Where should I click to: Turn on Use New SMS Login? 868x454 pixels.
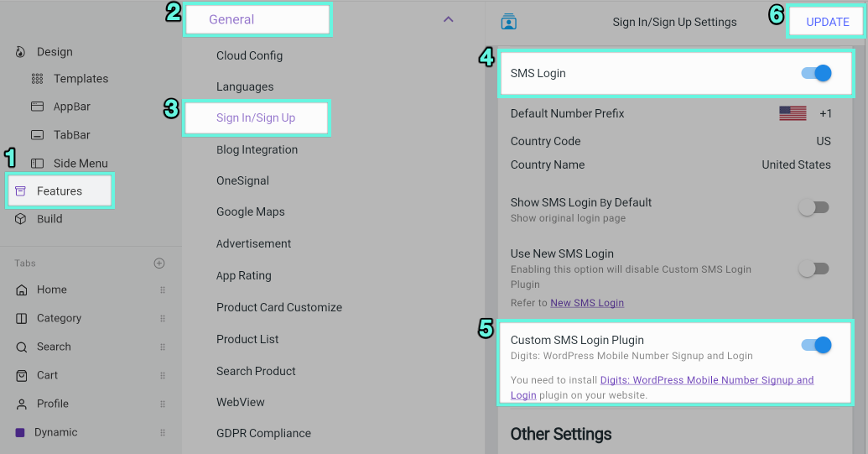(813, 269)
